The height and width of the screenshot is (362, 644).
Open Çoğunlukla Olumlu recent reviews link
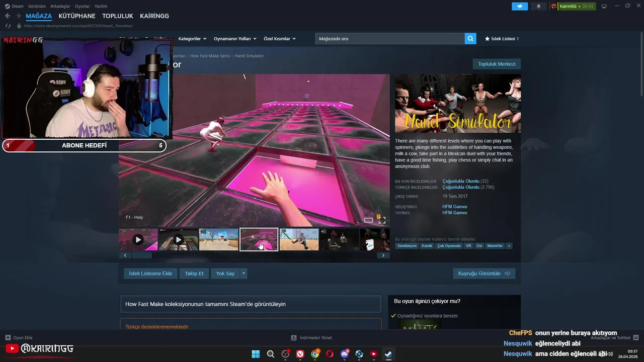coord(461,181)
